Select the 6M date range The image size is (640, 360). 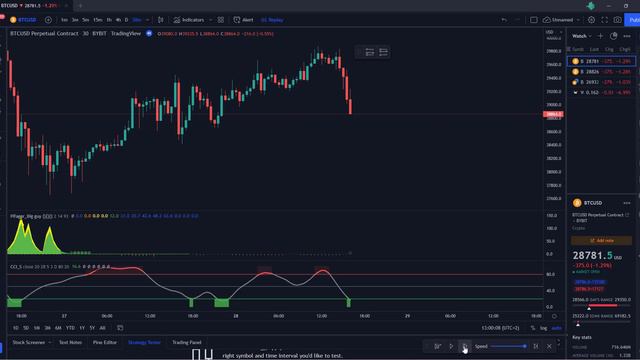(58, 328)
